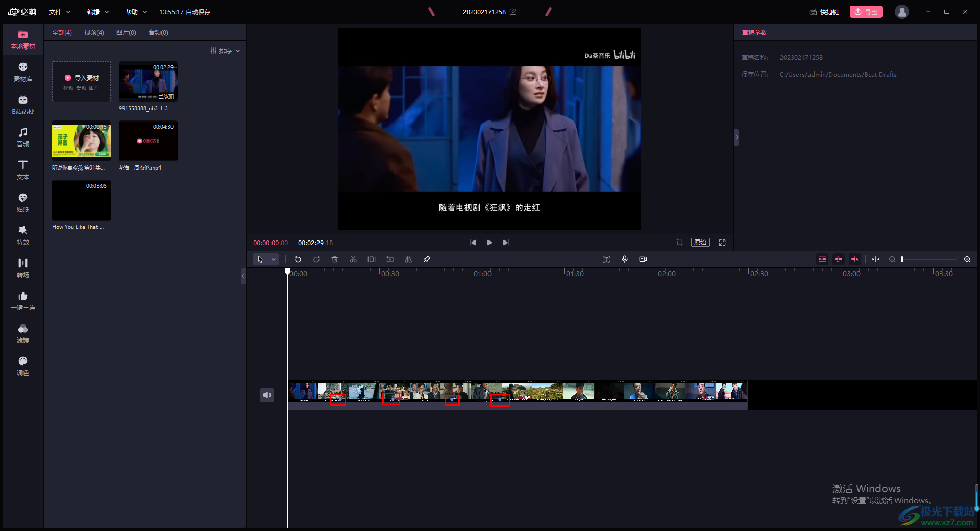Collapse the left media panel

pyautogui.click(x=243, y=276)
